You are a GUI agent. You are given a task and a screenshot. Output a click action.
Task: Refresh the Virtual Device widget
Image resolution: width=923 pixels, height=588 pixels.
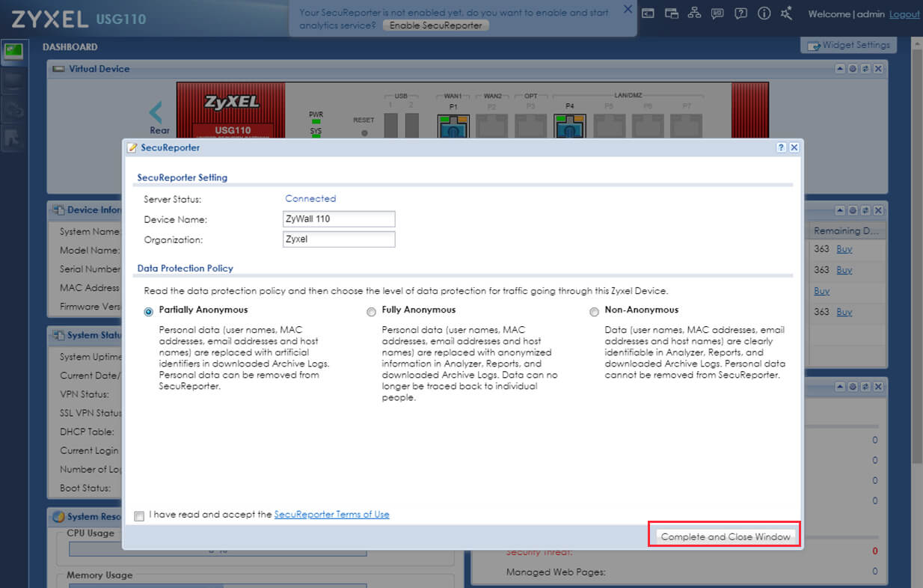865,69
